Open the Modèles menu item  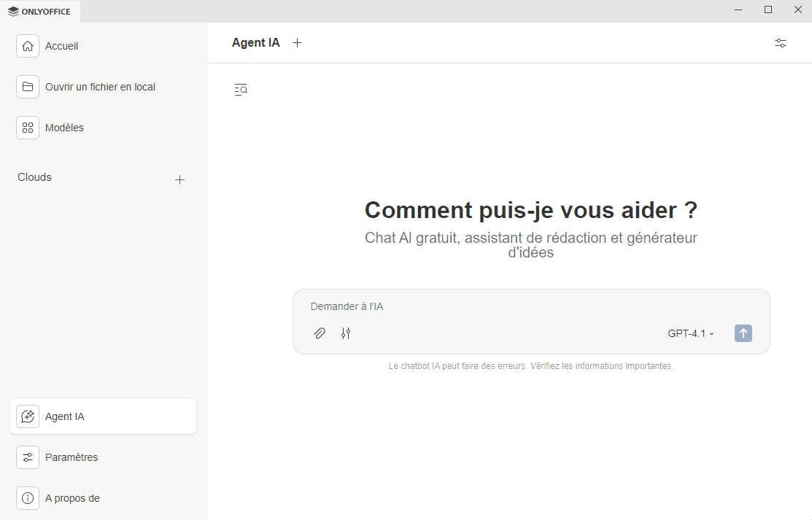(64, 127)
